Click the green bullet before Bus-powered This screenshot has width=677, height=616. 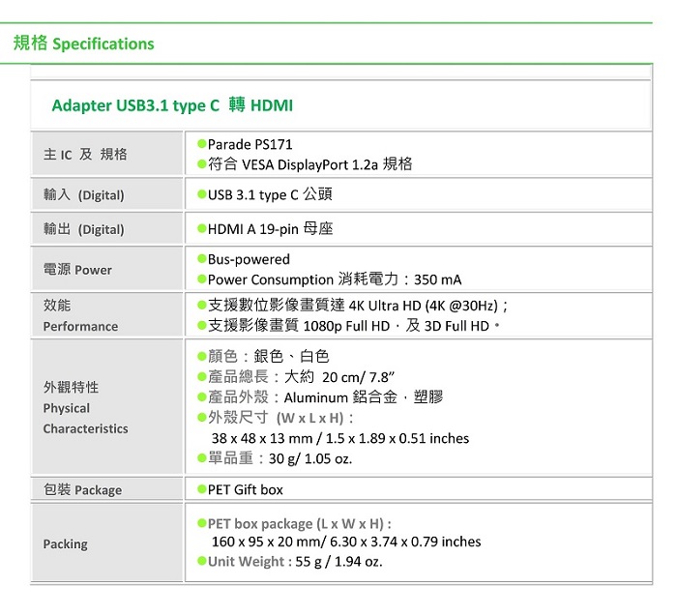[201, 259]
